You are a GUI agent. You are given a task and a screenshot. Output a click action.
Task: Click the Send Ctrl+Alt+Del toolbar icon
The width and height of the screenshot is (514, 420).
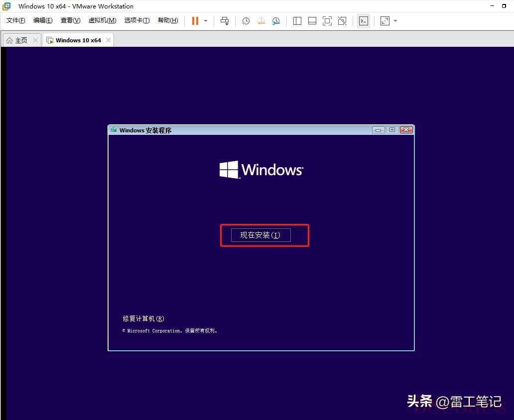(225, 21)
